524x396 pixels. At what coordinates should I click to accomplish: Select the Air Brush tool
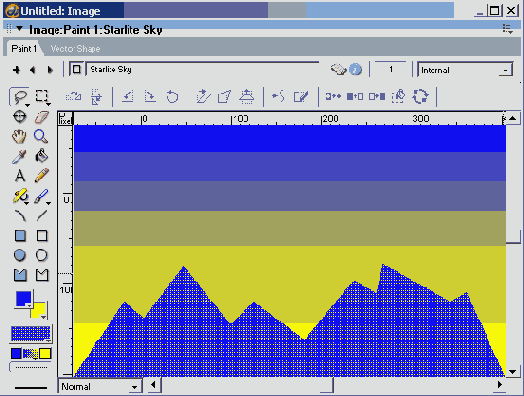click(x=20, y=196)
